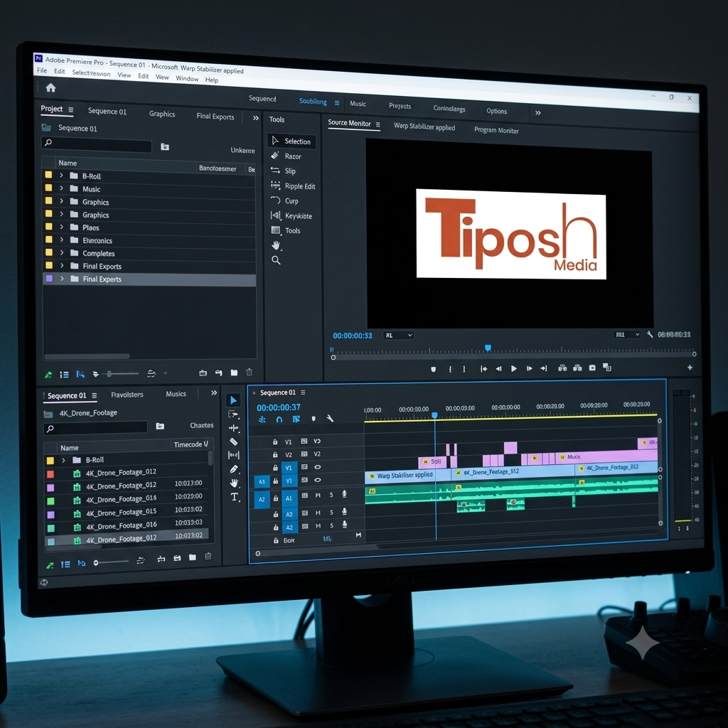
Task: Toggle the lock on the Boit track row
Action: (276, 540)
